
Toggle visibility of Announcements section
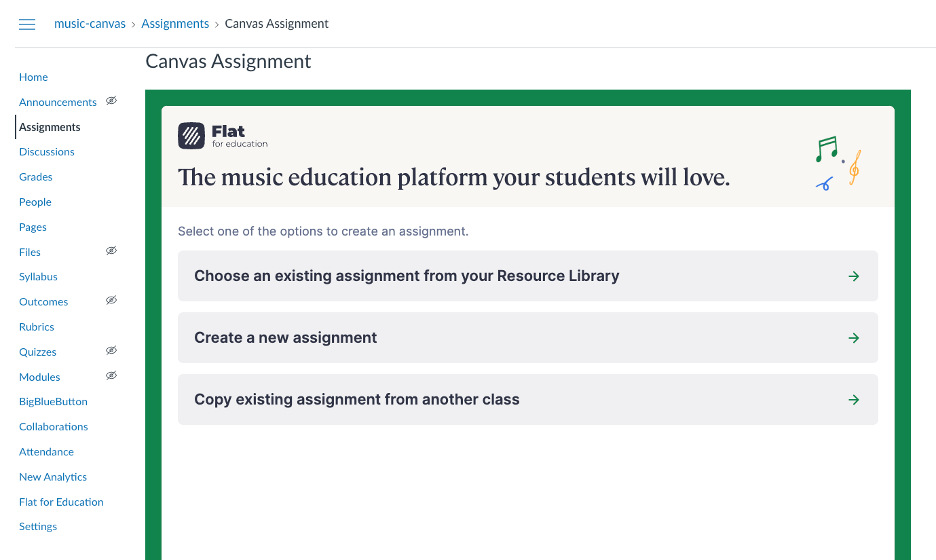111,100
